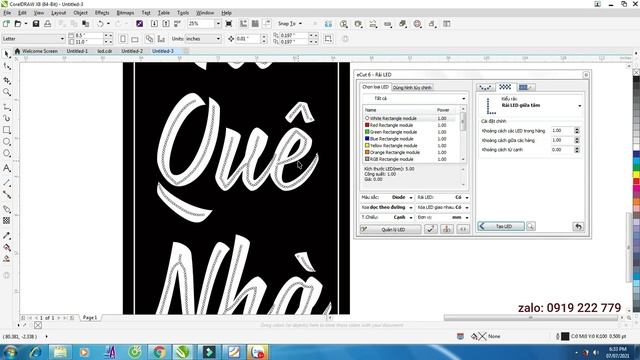The height and width of the screenshot is (360, 640).
Task: Select the Blue Rectangle module row
Action: click(412, 139)
